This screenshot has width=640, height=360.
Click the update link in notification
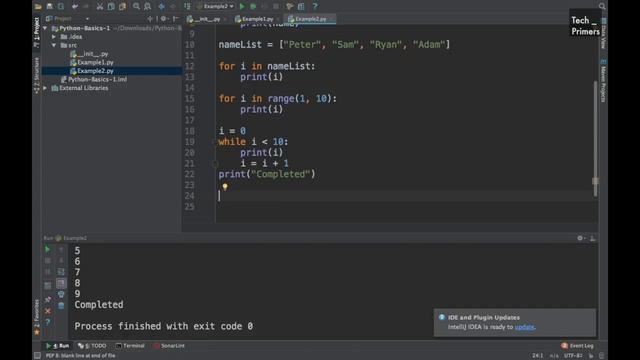click(x=524, y=327)
